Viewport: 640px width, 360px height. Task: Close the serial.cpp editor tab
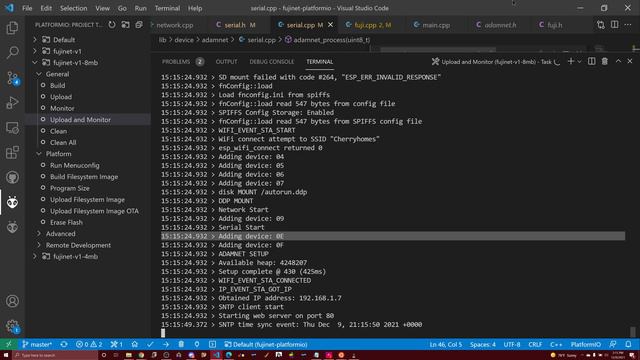pyautogui.click(x=330, y=25)
